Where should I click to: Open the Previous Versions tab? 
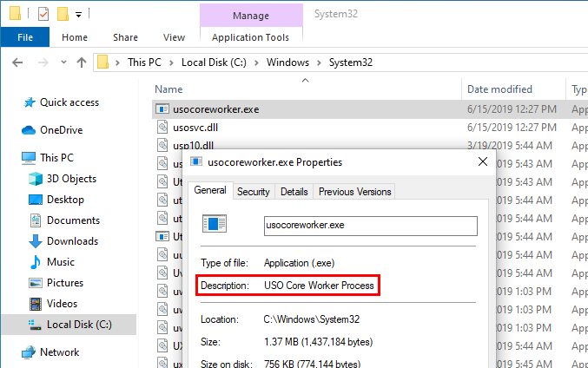[x=354, y=192]
